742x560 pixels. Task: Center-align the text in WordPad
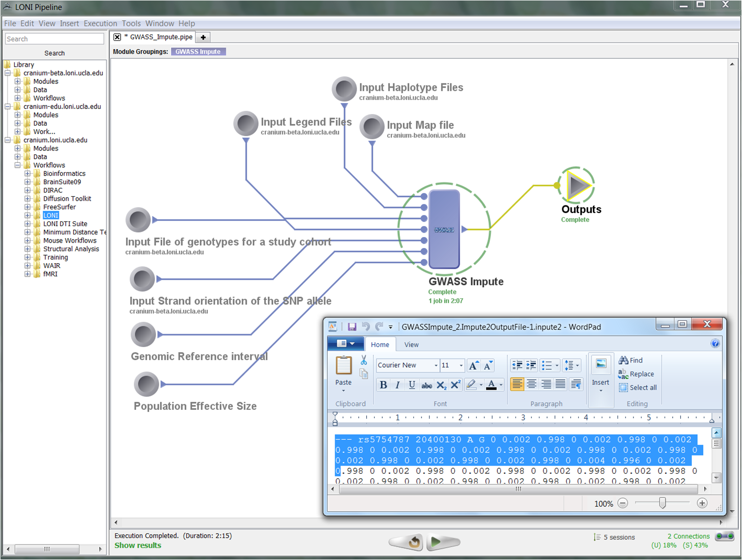pos(532,384)
